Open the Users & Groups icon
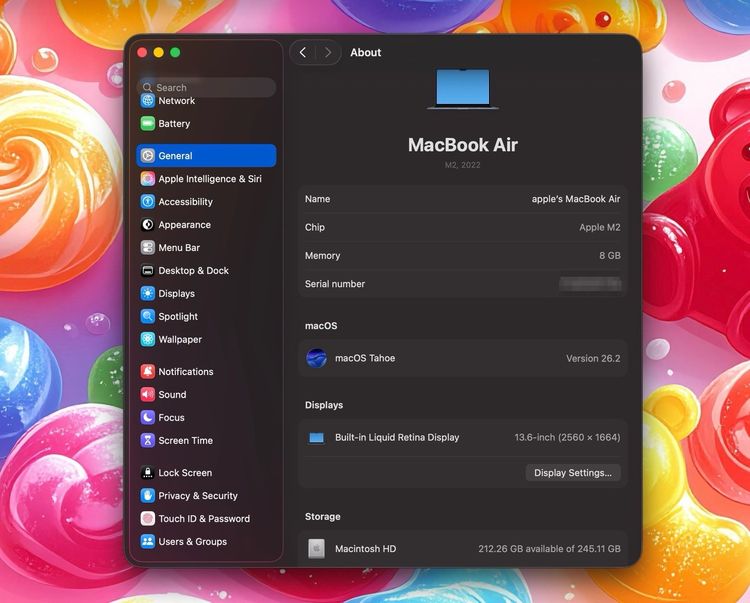This screenshot has width=750, height=603. coord(148,541)
